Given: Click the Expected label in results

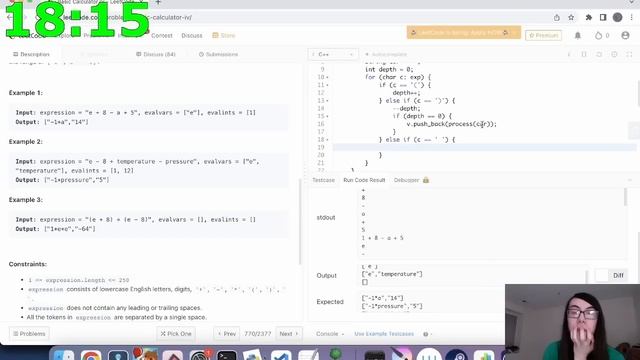Looking at the screenshot, I should pyautogui.click(x=330, y=302).
